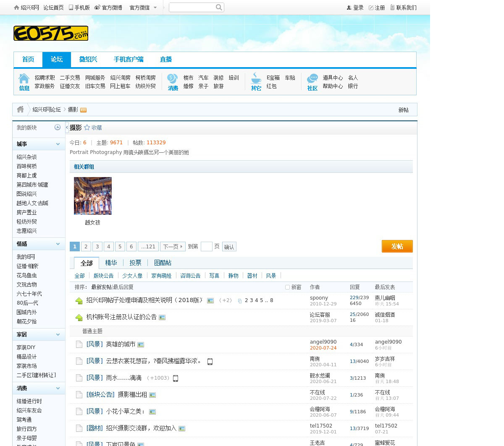The height and width of the screenshot is (446, 504).
Task: Go to the 下一页 next page
Action: click(x=173, y=247)
